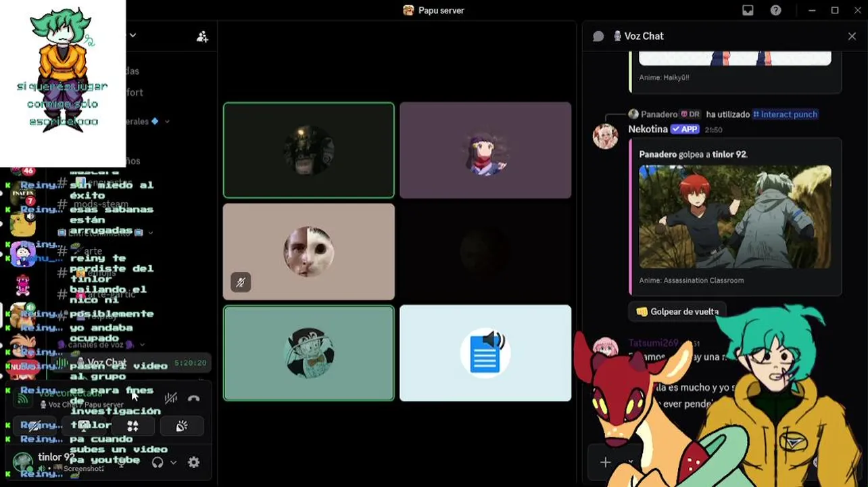Click the plus attachment button in chat
This screenshot has width=868, height=487.
click(x=605, y=463)
